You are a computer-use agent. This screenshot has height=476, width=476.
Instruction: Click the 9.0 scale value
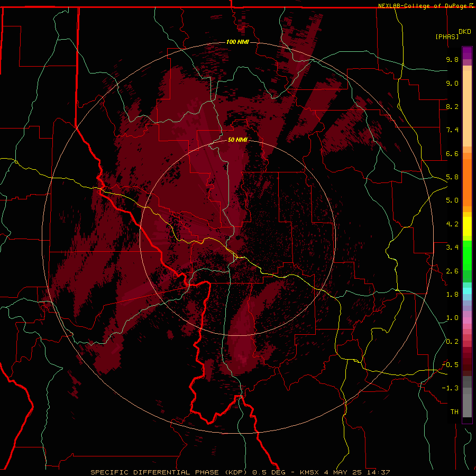452,83
